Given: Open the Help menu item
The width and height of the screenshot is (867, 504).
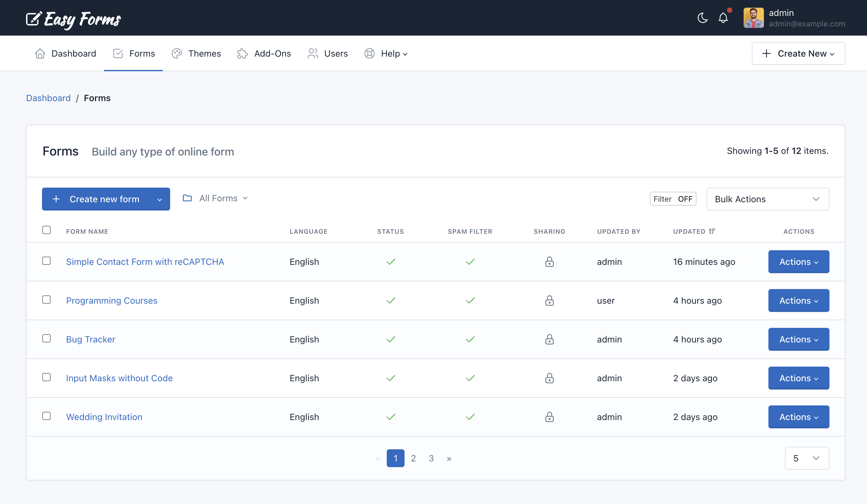Looking at the screenshot, I should 394,53.
